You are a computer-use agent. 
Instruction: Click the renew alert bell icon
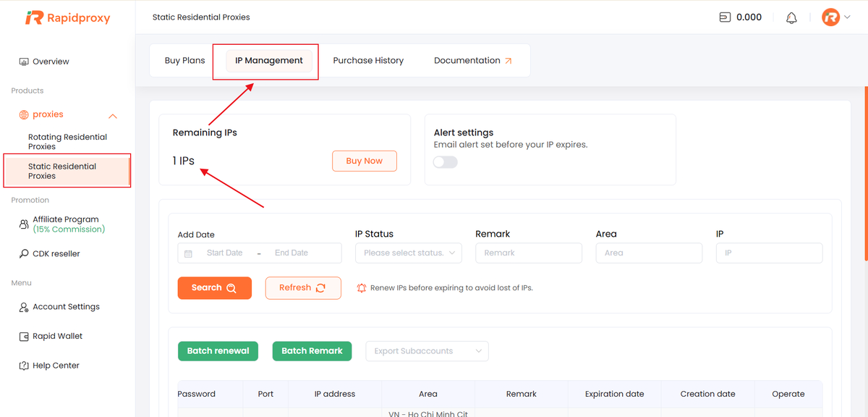point(362,288)
